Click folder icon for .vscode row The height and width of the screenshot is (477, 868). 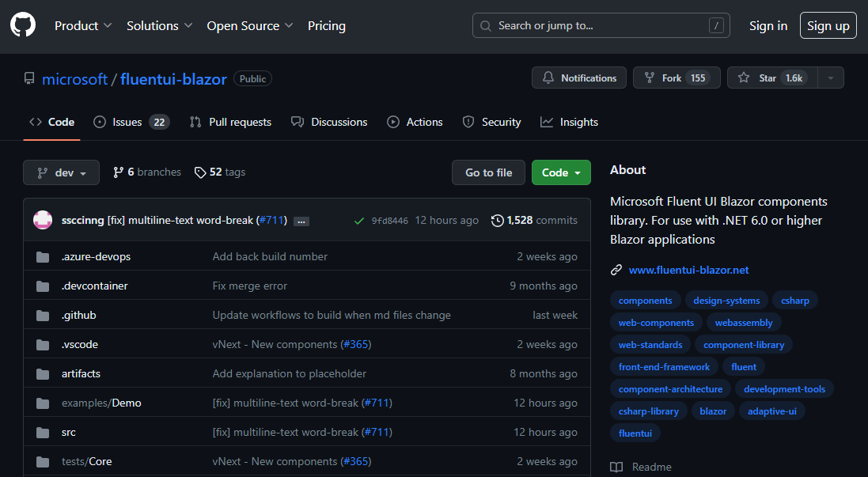click(43, 345)
